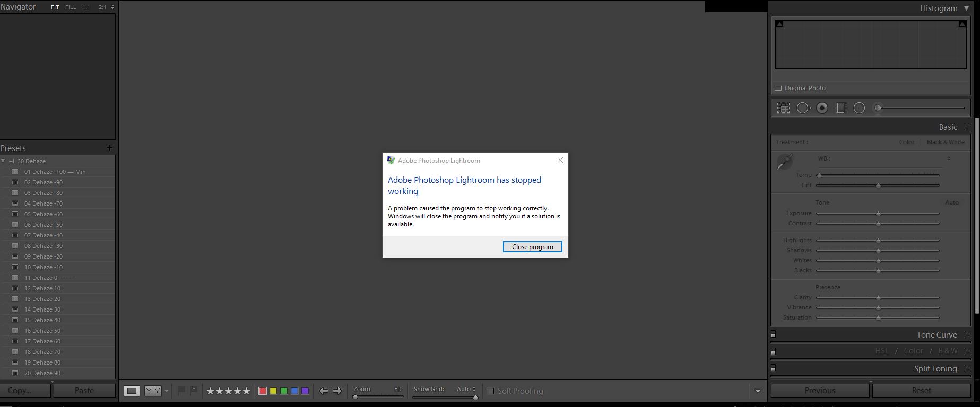Enable the Original Photo checkbox
980x407 pixels.
tap(778, 88)
